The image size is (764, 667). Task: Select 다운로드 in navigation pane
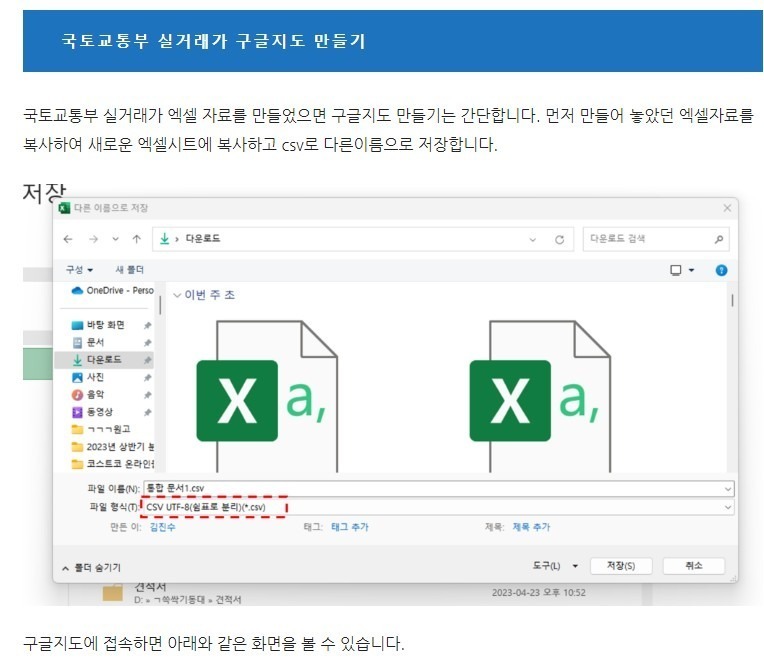tap(104, 360)
